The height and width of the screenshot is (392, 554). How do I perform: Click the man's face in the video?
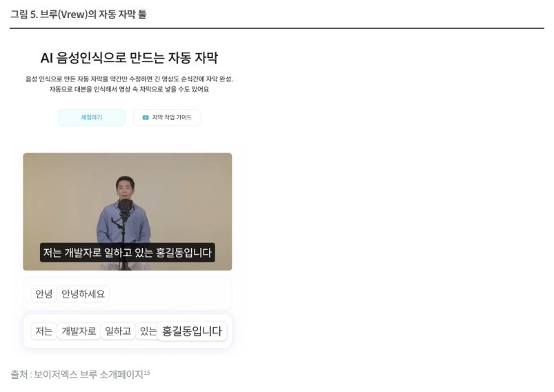125,188
